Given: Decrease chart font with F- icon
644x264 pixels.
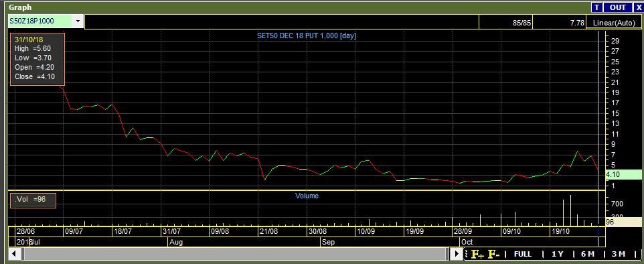Looking at the screenshot, I should point(493,254).
